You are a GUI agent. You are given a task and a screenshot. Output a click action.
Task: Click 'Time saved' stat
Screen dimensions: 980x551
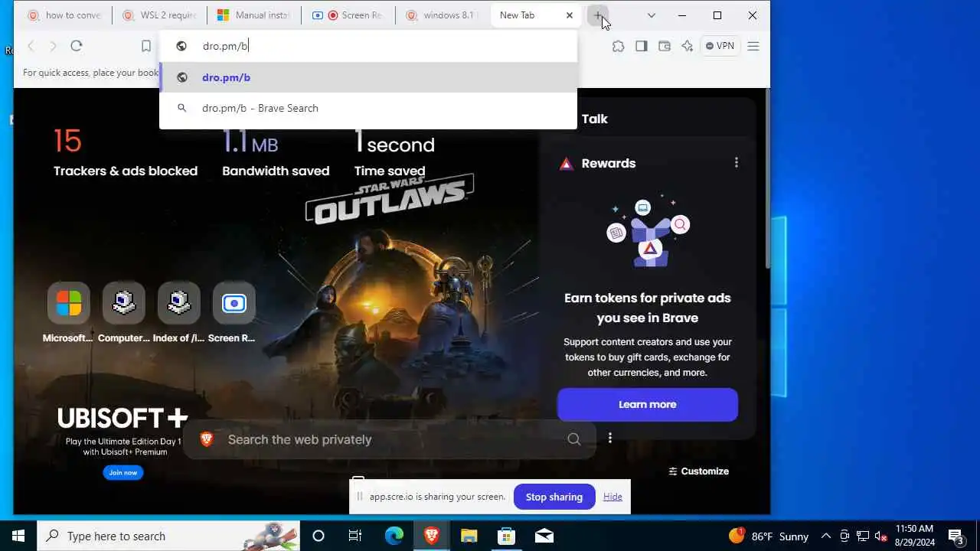pos(394,152)
